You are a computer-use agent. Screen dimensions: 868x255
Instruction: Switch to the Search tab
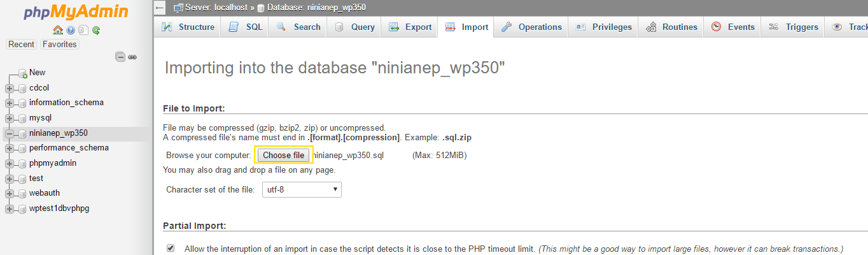pyautogui.click(x=298, y=27)
